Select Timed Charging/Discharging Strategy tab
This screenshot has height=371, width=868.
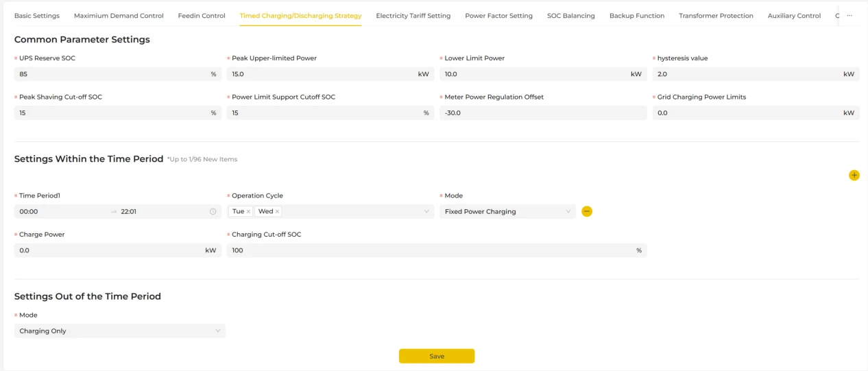click(300, 16)
